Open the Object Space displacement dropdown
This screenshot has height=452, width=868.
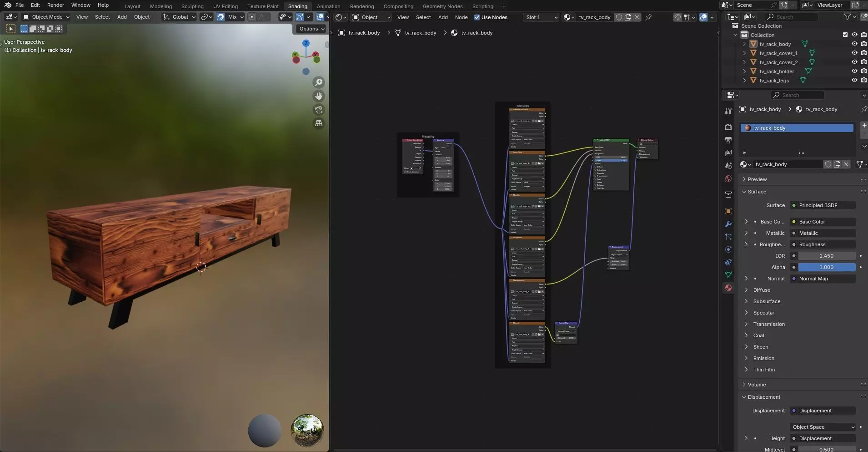[x=823, y=427]
